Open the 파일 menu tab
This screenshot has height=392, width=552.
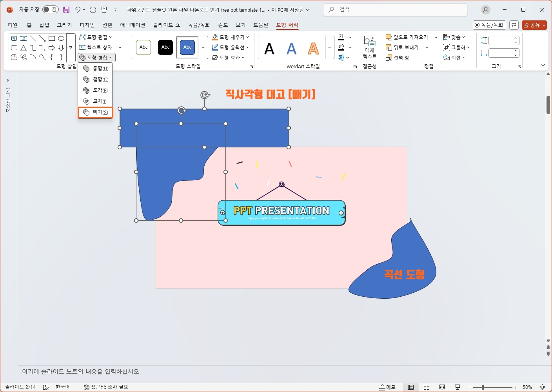point(13,25)
